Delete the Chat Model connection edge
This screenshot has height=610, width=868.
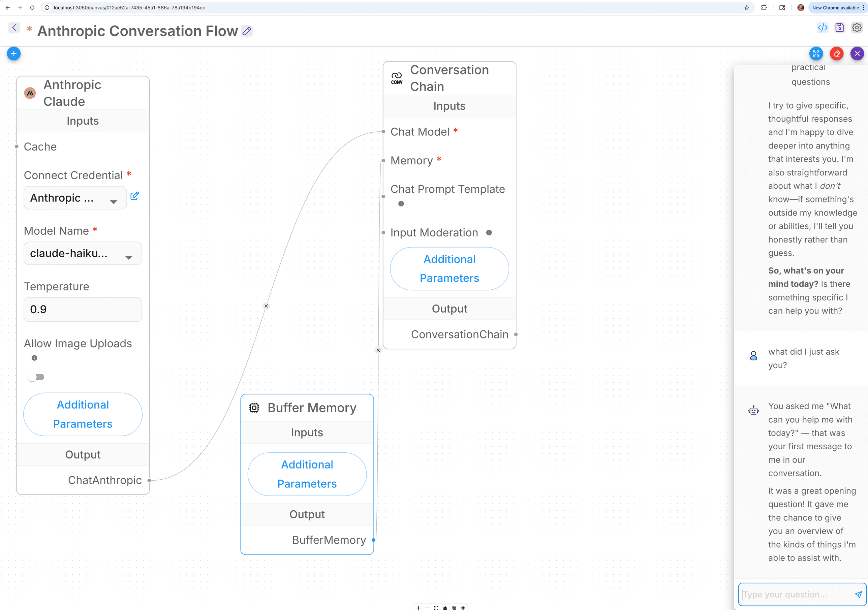(266, 306)
